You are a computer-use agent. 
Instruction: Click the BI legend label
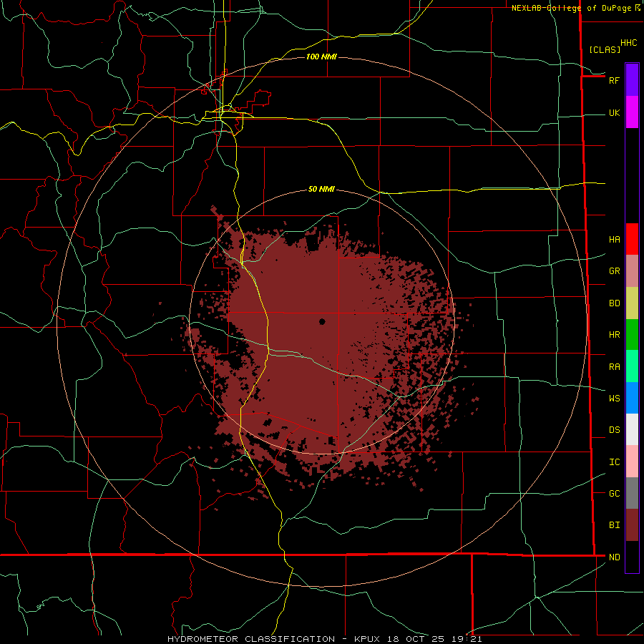(615, 525)
